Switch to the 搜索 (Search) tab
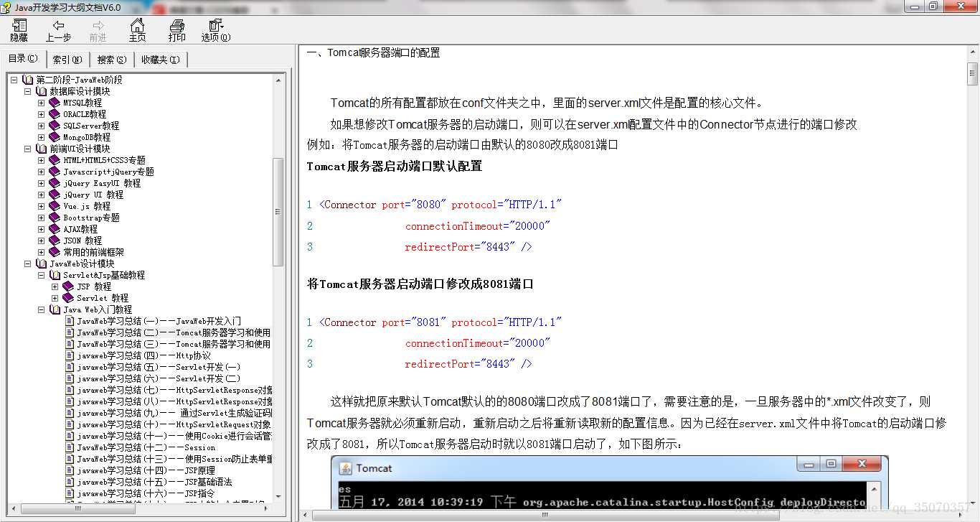This screenshot has width=980, height=522. click(112, 60)
